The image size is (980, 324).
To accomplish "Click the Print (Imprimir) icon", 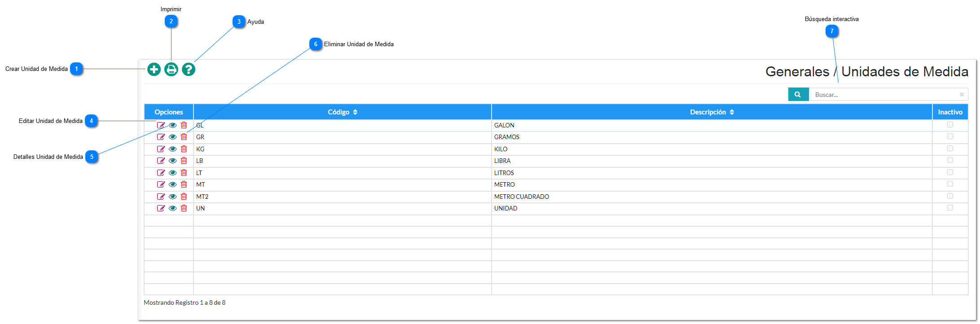I will (171, 70).
